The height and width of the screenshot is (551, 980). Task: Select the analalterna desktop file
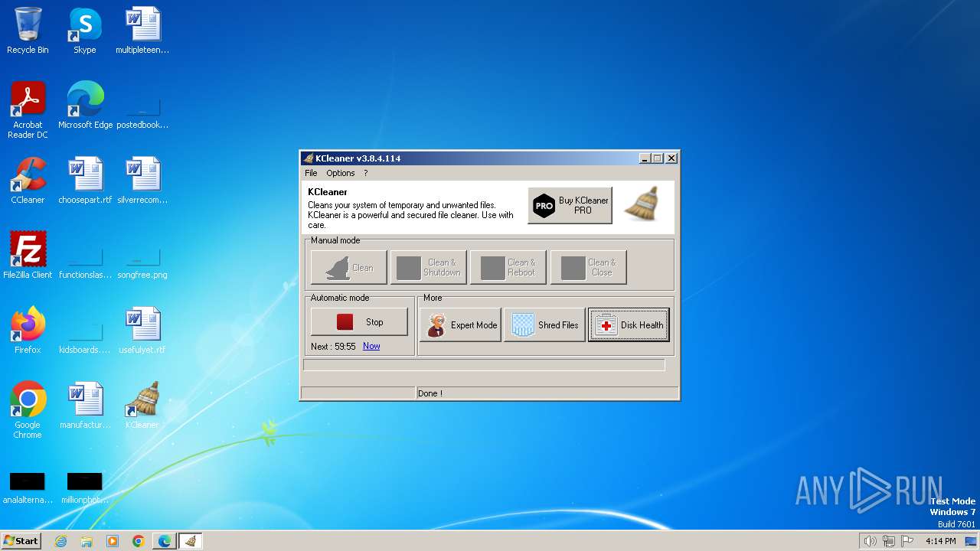[28, 488]
